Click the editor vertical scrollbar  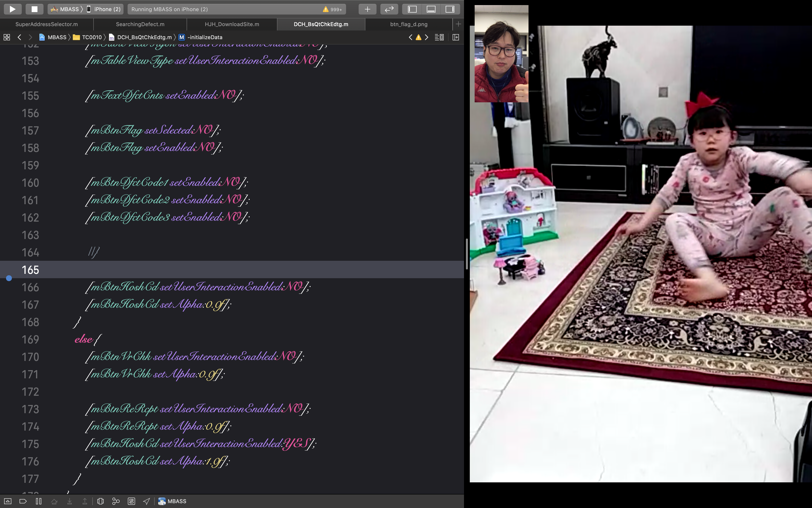click(x=466, y=254)
